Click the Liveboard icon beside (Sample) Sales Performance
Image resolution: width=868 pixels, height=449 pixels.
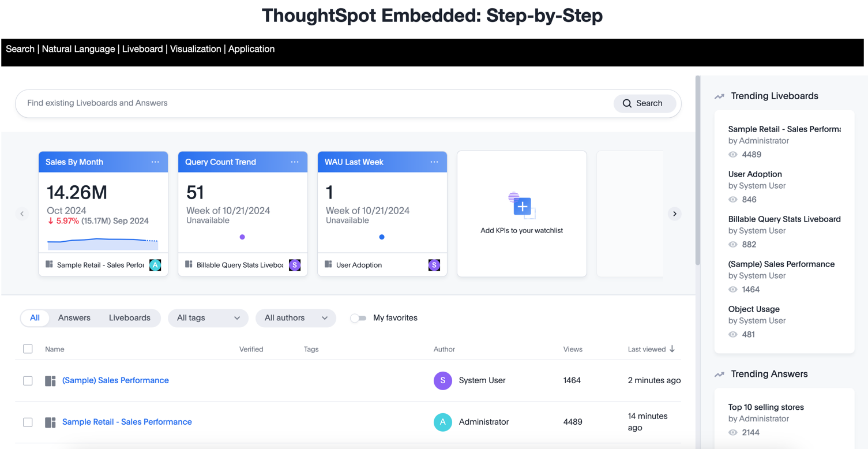click(x=50, y=380)
